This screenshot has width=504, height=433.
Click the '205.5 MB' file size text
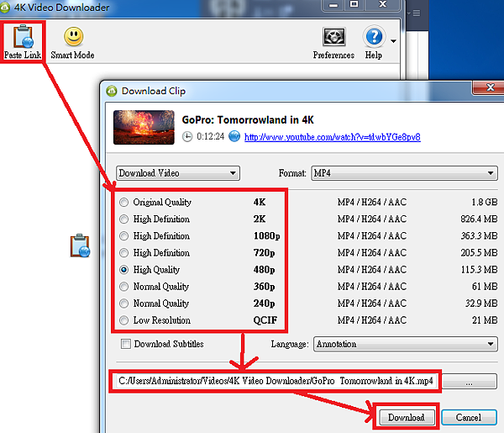479,253
